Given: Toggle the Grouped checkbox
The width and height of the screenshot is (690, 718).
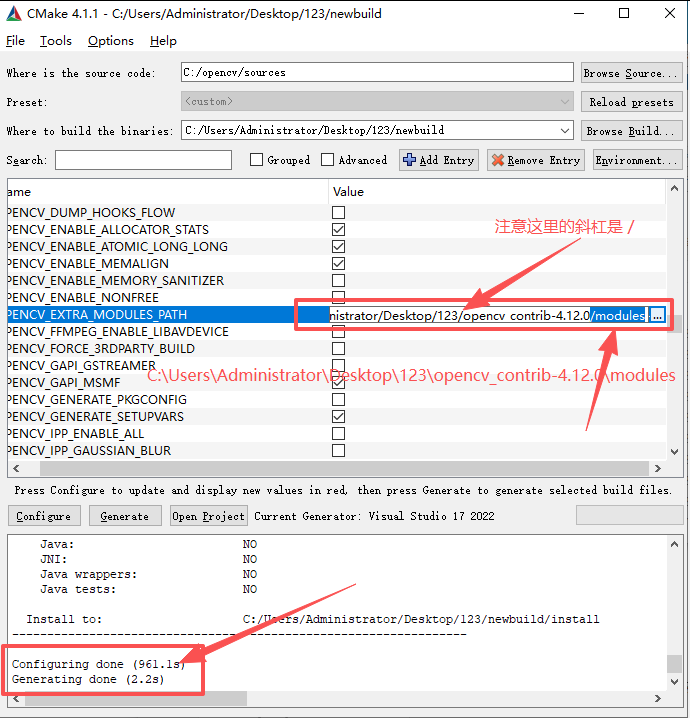Looking at the screenshot, I should 256,160.
